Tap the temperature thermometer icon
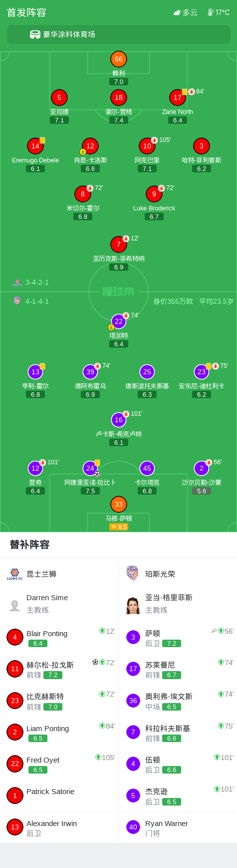Screen dimensions: 237x868 coord(211,12)
